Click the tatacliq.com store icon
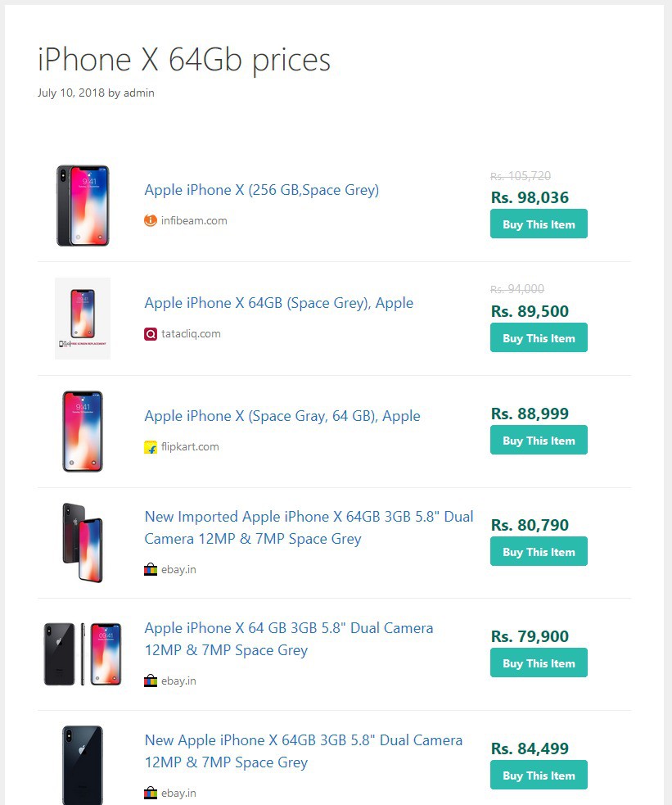Viewport: 672px width, 805px height. 151,333
